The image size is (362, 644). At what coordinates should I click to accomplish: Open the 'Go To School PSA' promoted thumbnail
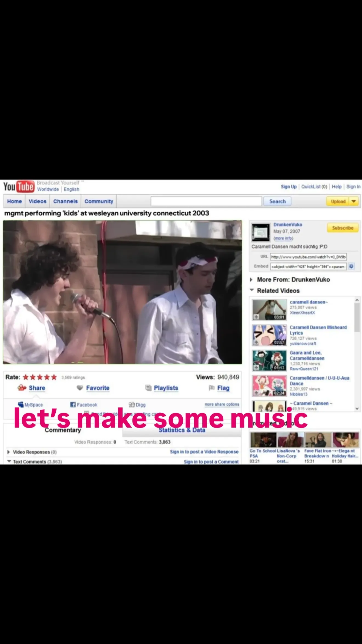(x=263, y=440)
